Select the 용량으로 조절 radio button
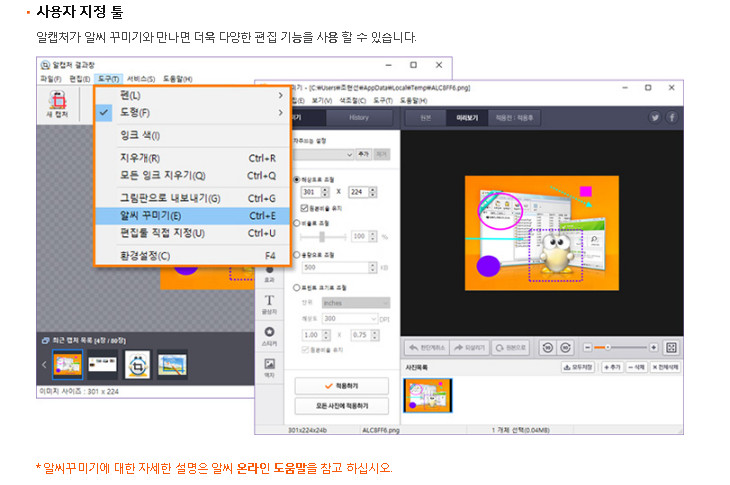 click(x=297, y=255)
